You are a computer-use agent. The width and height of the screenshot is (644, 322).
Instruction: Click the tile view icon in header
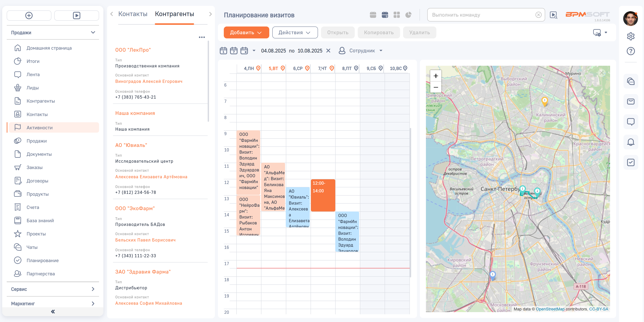(397, 15)
